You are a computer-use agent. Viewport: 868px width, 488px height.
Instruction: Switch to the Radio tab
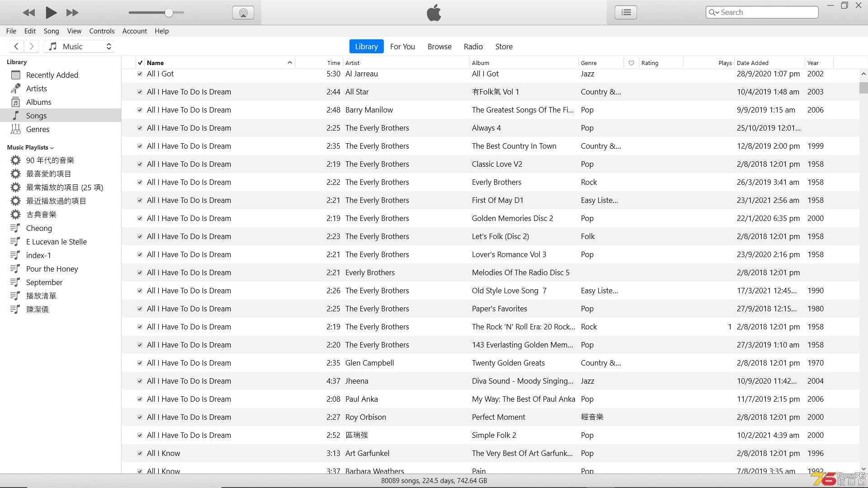pos(473,46)
